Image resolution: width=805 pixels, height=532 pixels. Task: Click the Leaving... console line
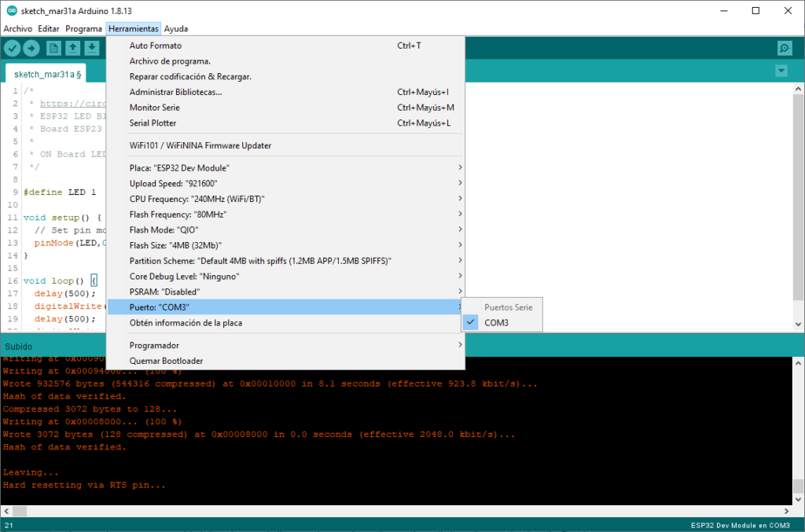(31, 472)
